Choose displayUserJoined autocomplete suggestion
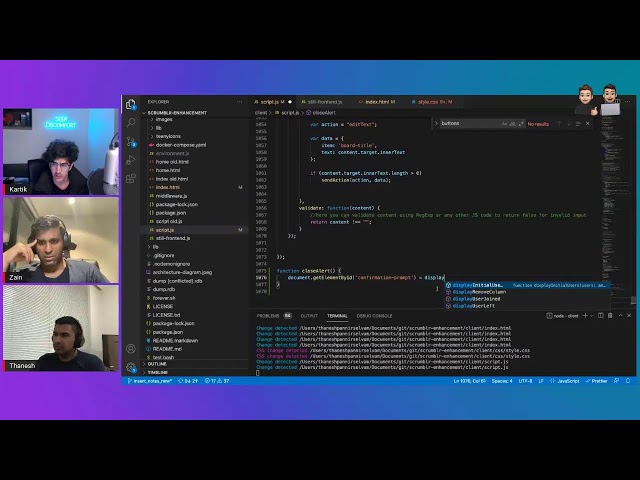This screenshot has width=640, height=480. (x=527, y=299)
